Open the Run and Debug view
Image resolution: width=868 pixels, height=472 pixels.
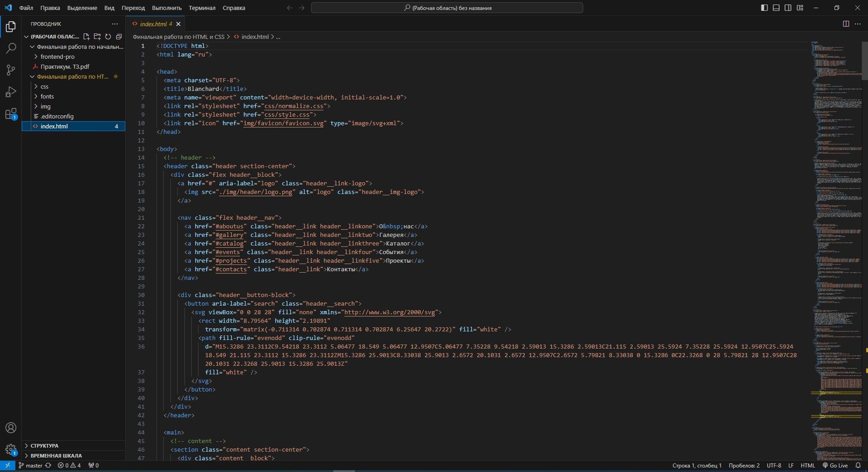[x=11, y=92]
